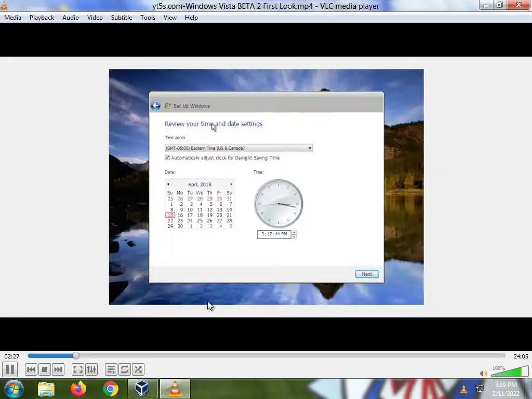This screenshot has width=532, height=399.
Task: Open Windows Explorer from taskbar
Action: tap(46, 389)
